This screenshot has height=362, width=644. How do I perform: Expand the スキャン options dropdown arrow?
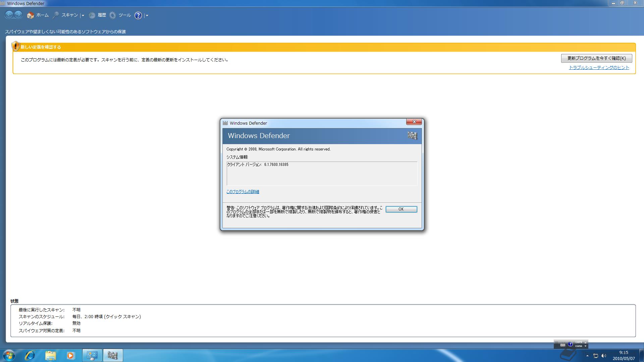[x=83, y=15]
